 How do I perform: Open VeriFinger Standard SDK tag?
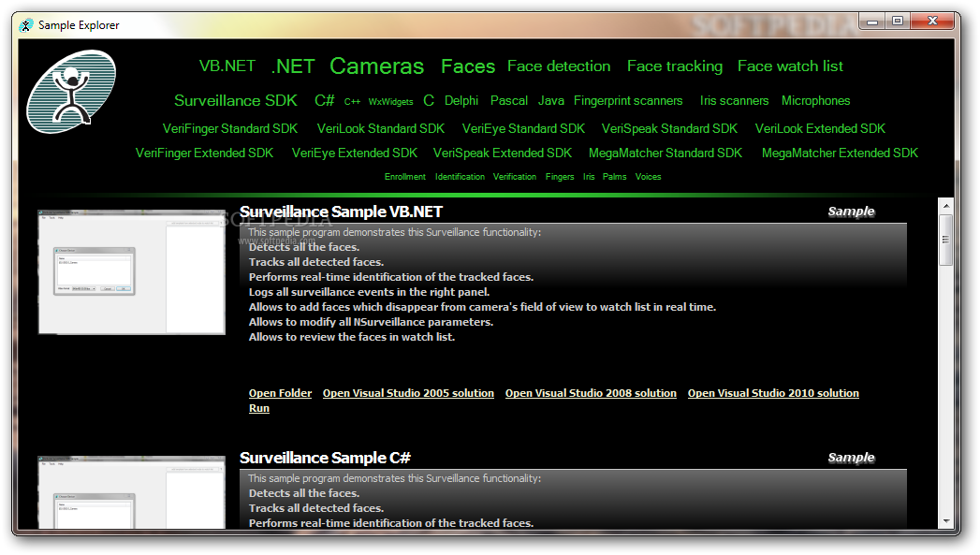pyautogui.click(x=230, y=129)
